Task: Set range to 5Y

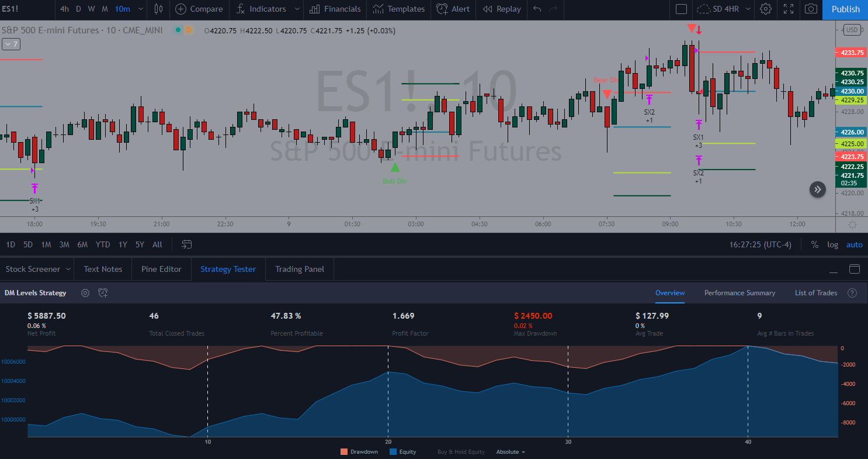Action: 140,244
